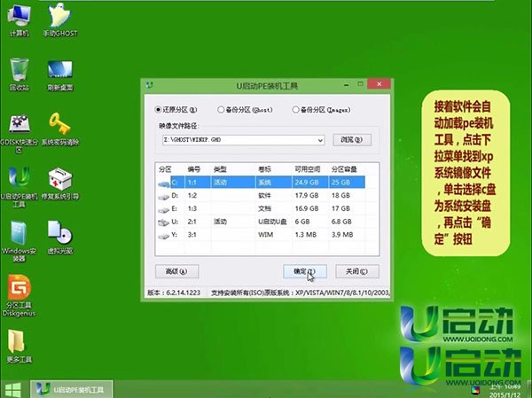The image size is (532, 398).
Task: Expand the image file path dropdown
Action: pyautogui.click(x=320, y=140)
